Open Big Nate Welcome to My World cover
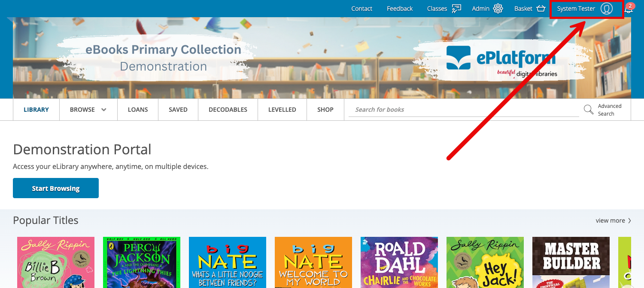The width and height of the screenshot is (644, 288). click(313, 262)
